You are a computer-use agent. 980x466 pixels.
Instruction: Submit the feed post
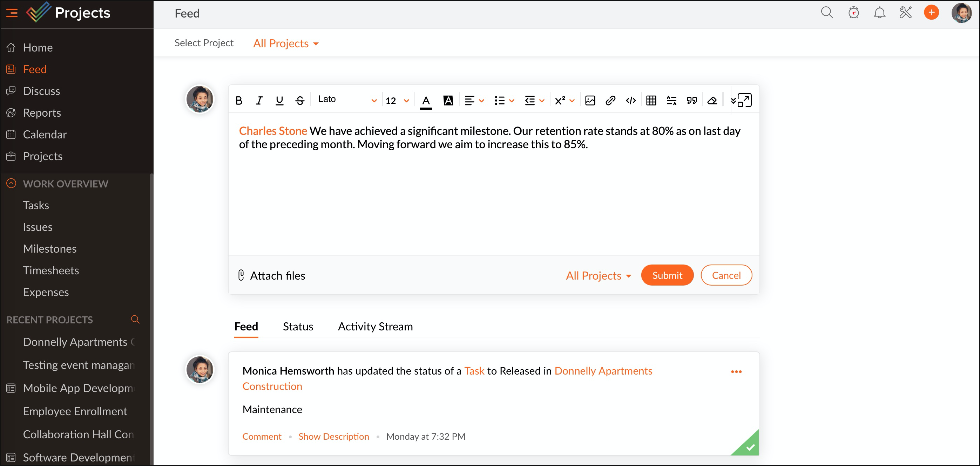(667, 275)
